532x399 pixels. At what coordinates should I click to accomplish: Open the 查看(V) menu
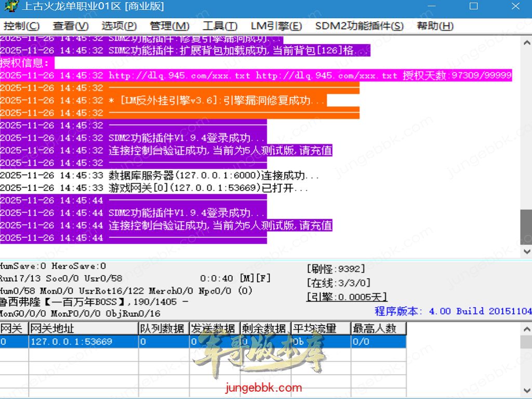click(x=71, y=26)
